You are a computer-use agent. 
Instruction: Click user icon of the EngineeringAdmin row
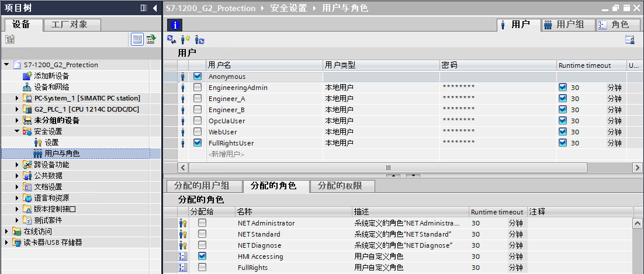183,88
